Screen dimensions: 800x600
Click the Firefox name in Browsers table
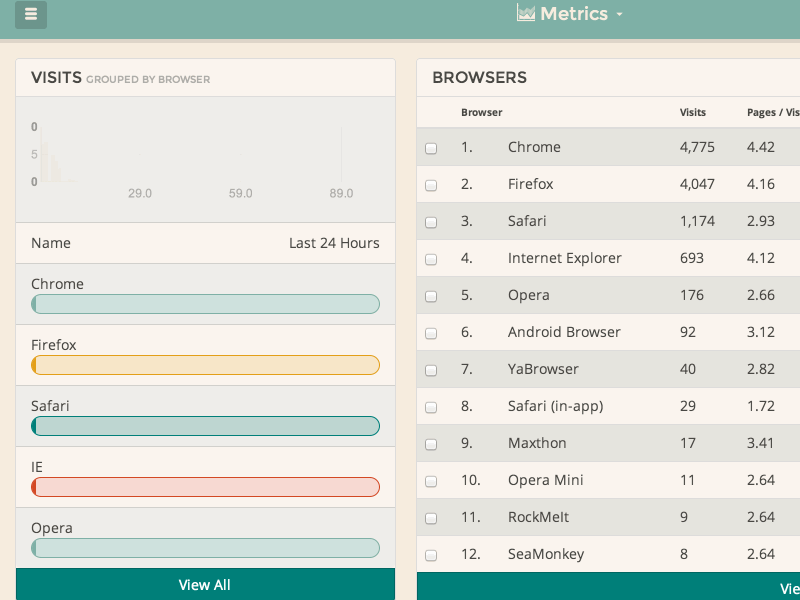(530, 184)
